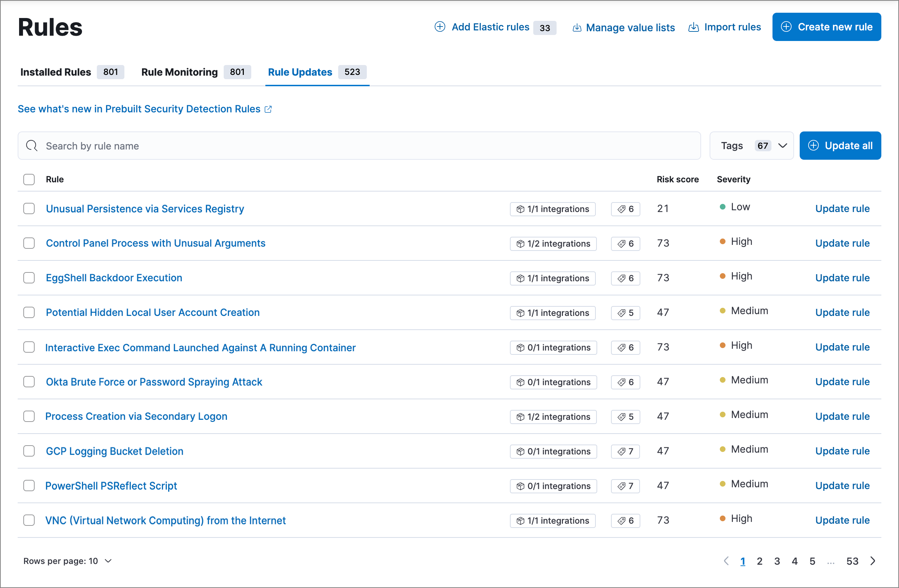Toggle the select-all checkbox in the table header
The width and height of the screenshot is (899, 588).
30,178
